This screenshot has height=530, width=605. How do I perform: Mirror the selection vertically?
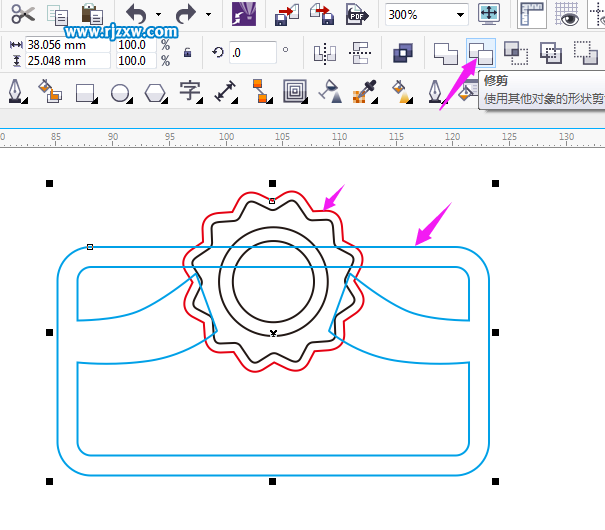360,53
